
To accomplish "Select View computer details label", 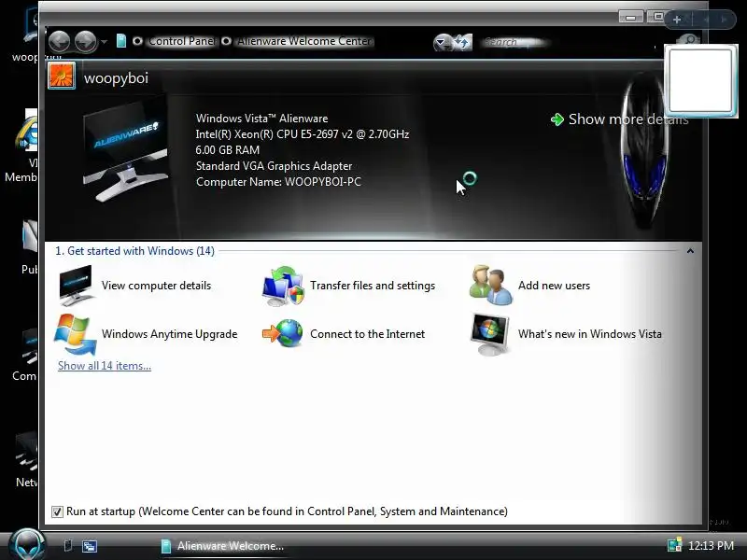I will point(156,286).
